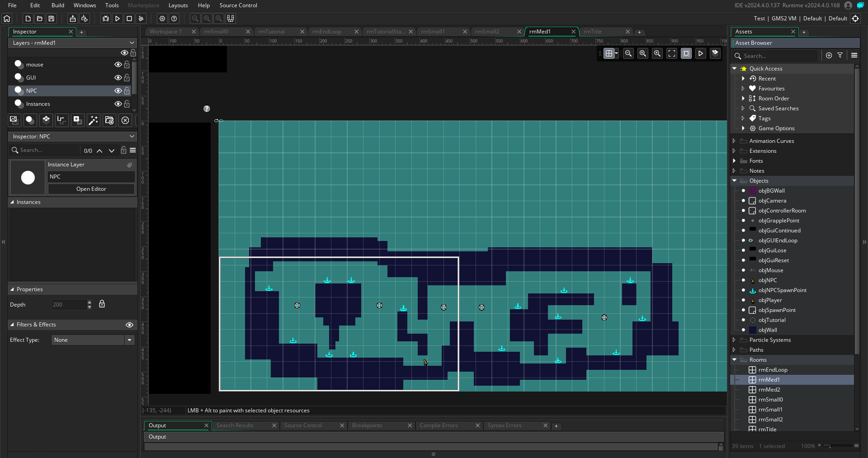This screenshot has height=458, width=868.
Task: Toggle the room grid display button
Action: (609, 53)
